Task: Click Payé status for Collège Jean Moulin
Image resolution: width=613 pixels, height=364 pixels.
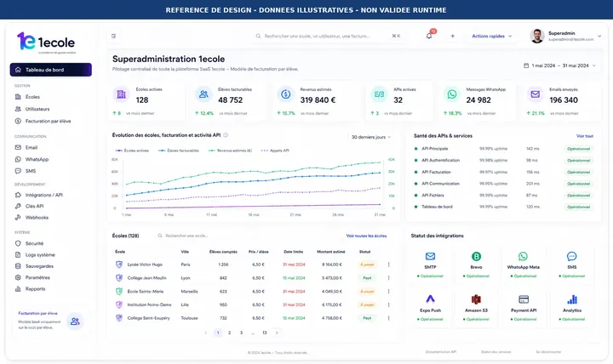Action: click(x=367, y=278)
